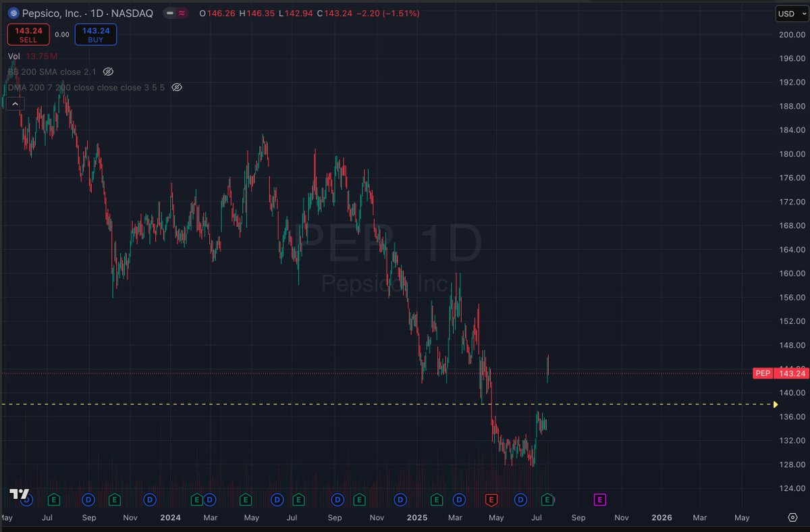Click the rightmost green earnings E marker
This screenshot has height=532, width=810.
point(548,500)
